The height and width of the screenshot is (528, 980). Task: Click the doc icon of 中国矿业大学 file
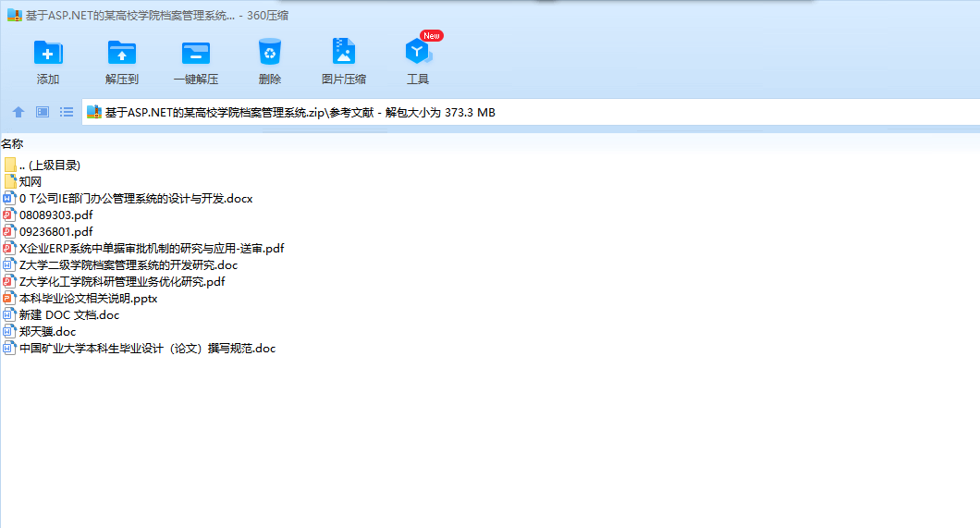pos(9,349)
